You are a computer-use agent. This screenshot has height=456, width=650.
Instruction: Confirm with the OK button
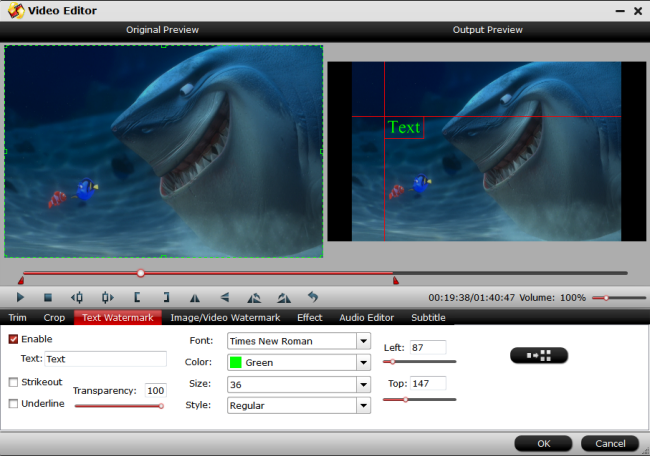pos(543,444)
